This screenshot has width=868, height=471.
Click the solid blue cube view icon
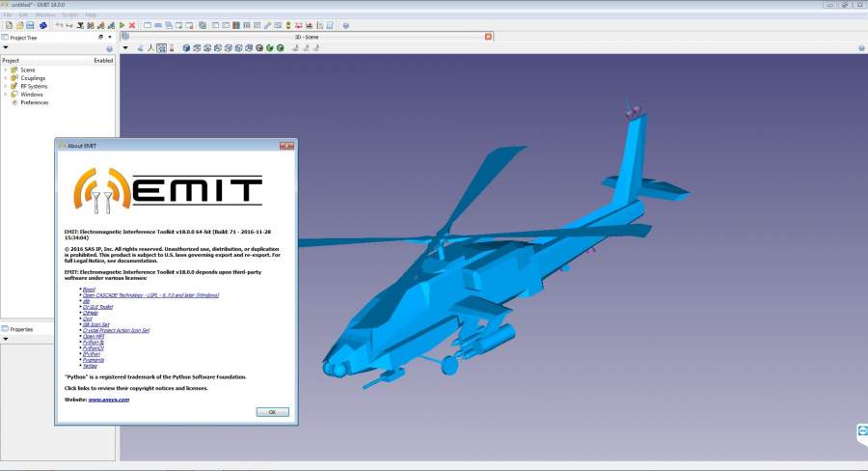click(186, 48)
